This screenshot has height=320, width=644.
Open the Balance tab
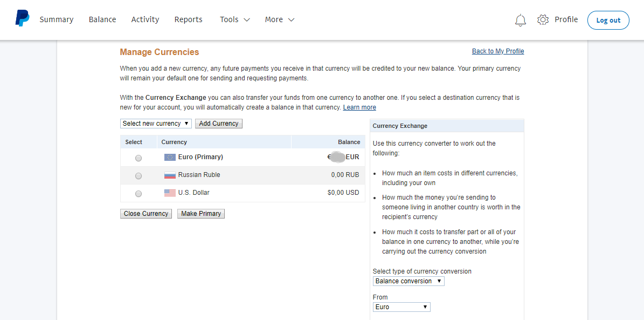[x=102, y=19]
